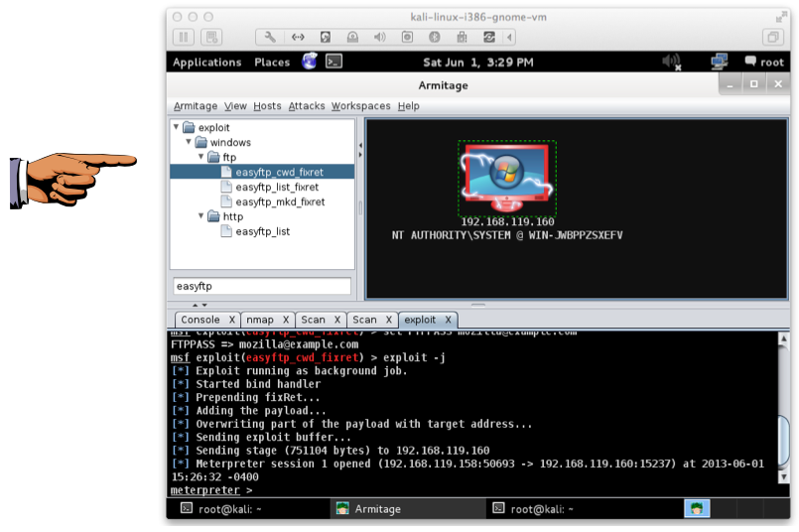Viewport: 799px width, 532px height.
Task: Click the console scrollbar thumb
Action: pyautogui.click(x=784, y=441)
